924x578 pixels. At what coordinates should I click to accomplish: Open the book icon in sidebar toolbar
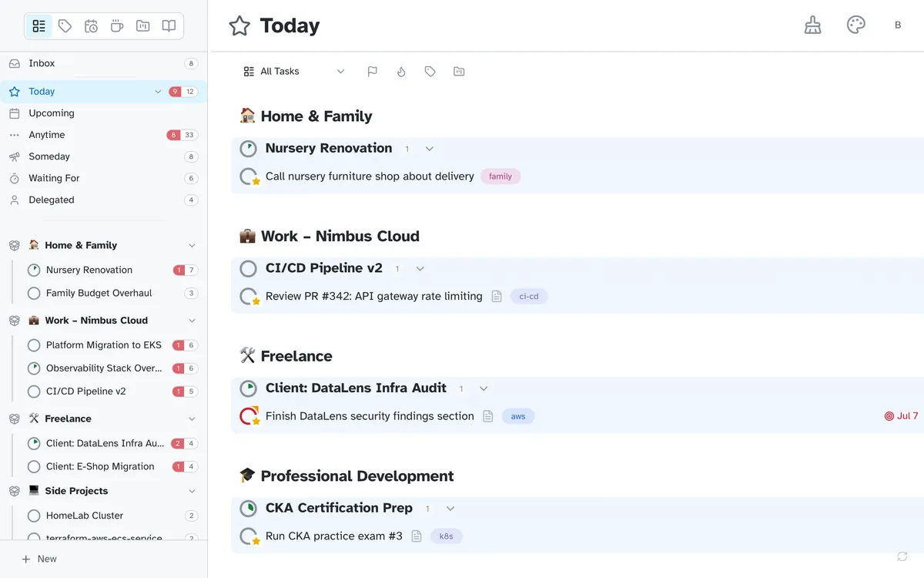click(169, 26)
